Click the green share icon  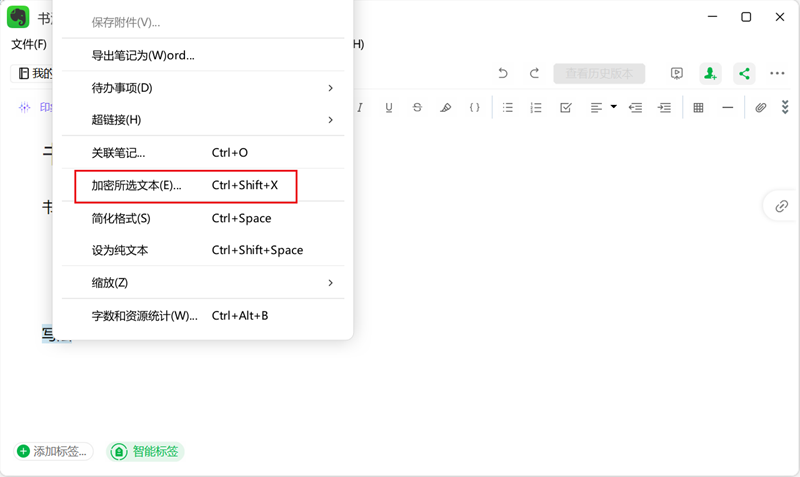point(744,73)
